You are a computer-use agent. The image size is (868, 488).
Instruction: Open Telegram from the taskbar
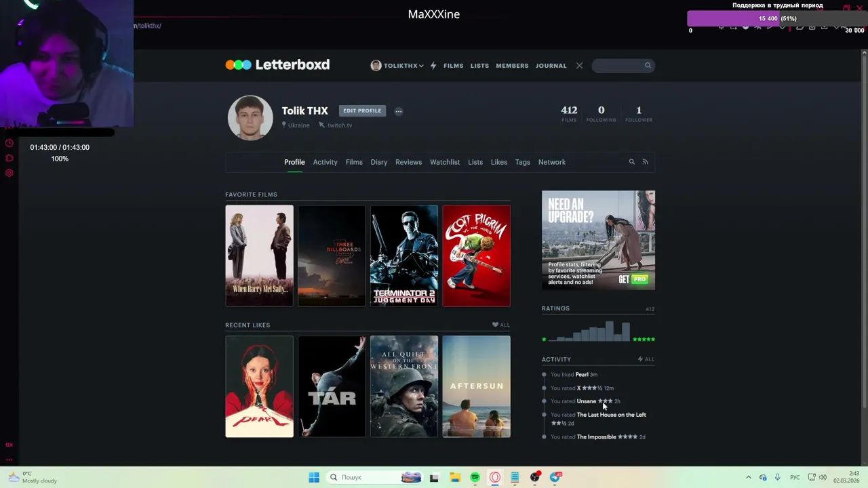555,477
